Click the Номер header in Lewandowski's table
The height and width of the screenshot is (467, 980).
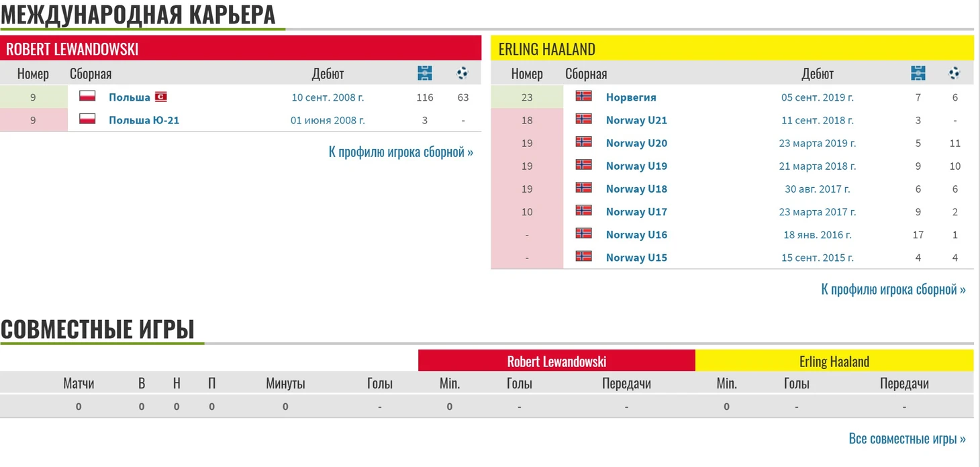point(33,73)
